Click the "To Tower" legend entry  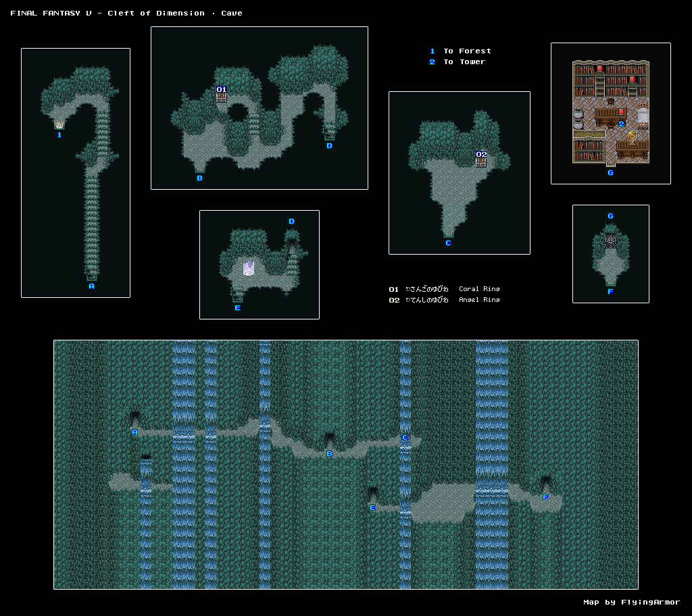point(464,61)
